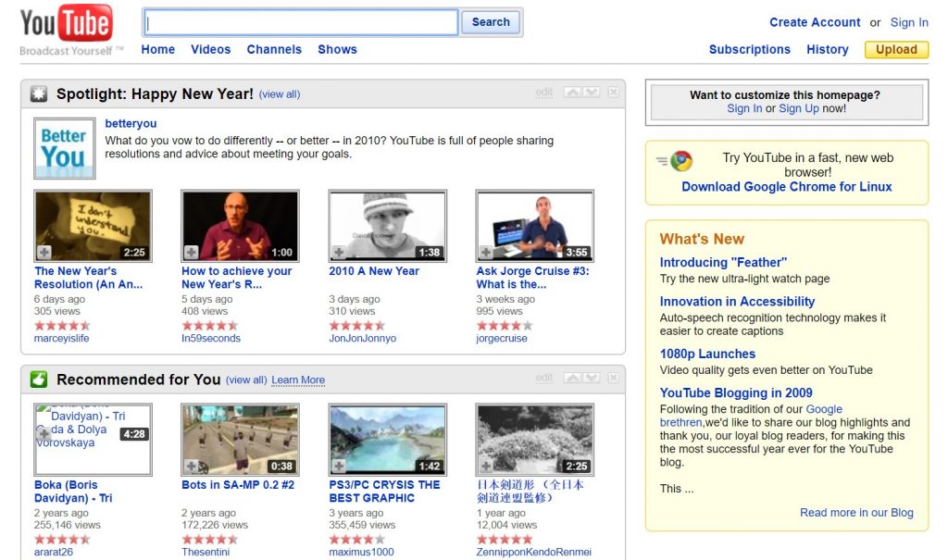
Task: Open "Read more in our Blog"
Action: coord(856,512)
